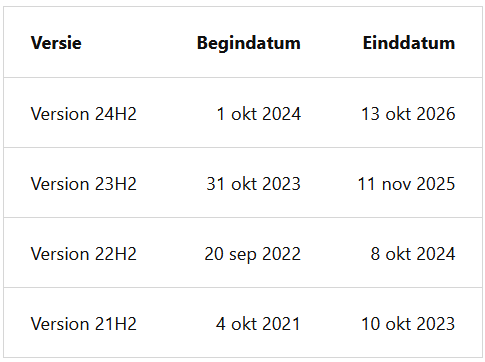Image resolution: width=485 pixels, height=362 pixels.
Task: Click the 13 okt 2026 end date
Action: tap(408, 114)
